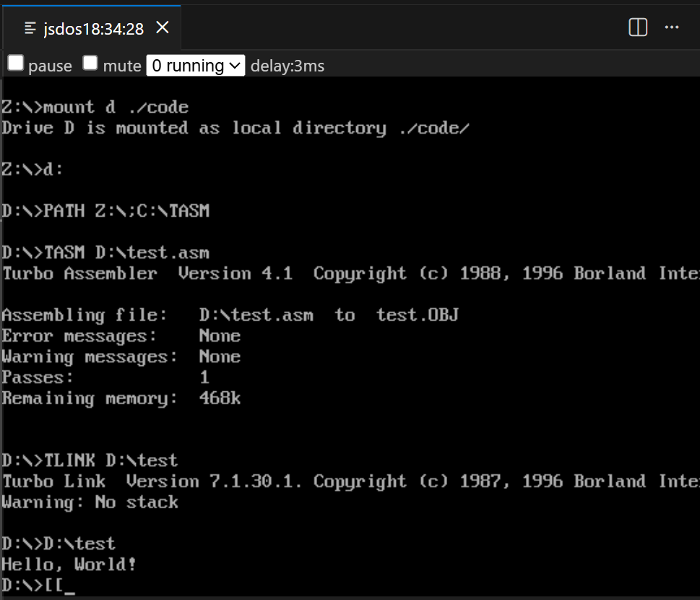
Task: Enable the pause checkbox
Action: pos(16,63)
